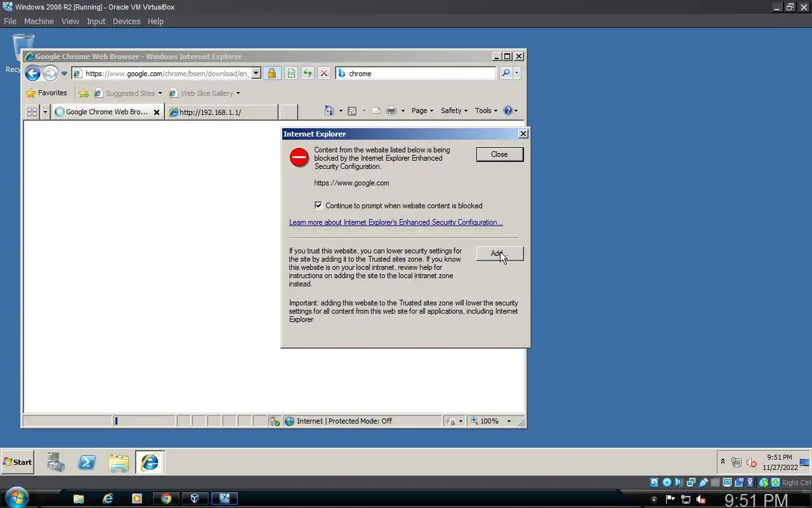812x508 pixels.
Task: Open VirtualBox Machine menu
Action: click(39, 21)
